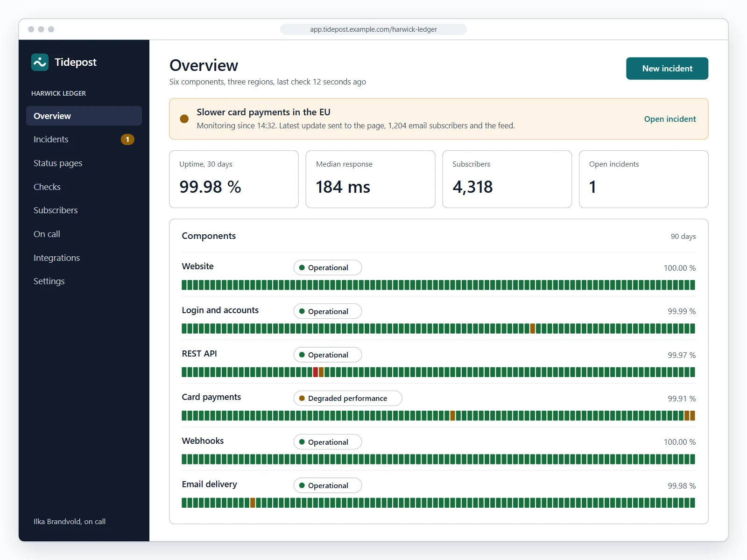
Task: Click the Email delivery component name
Action: [x=209, y=484]
